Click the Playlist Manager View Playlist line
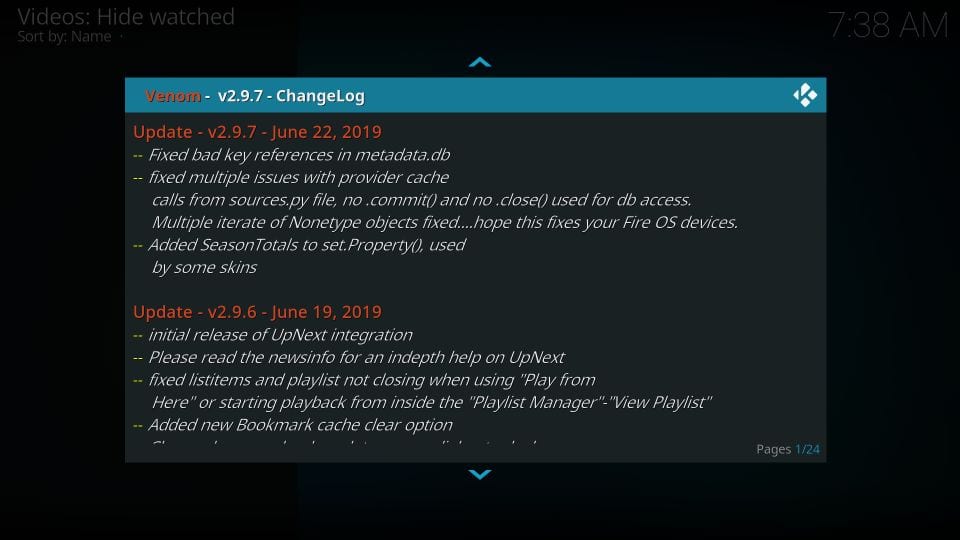This screenshot has height=540, width=960. 432,402
